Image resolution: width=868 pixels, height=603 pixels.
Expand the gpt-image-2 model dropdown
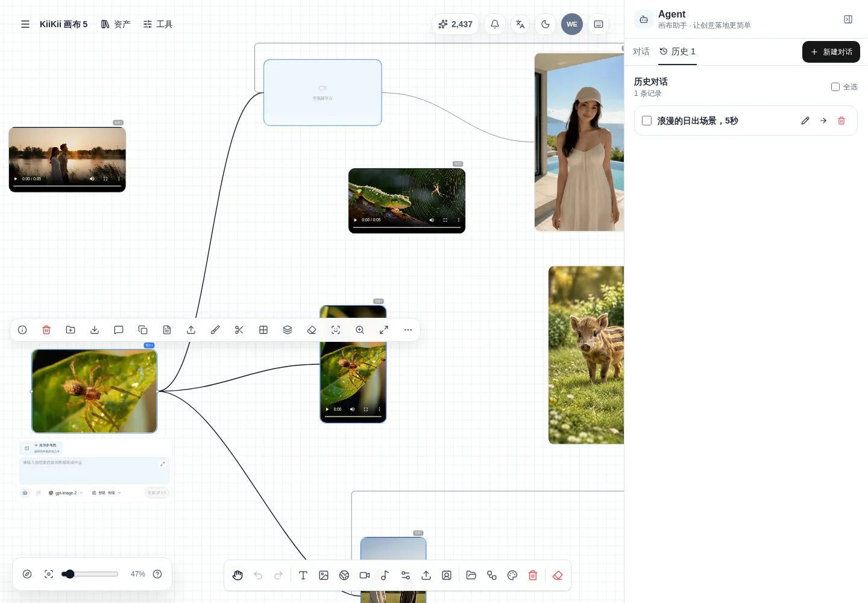coord(66,493)
